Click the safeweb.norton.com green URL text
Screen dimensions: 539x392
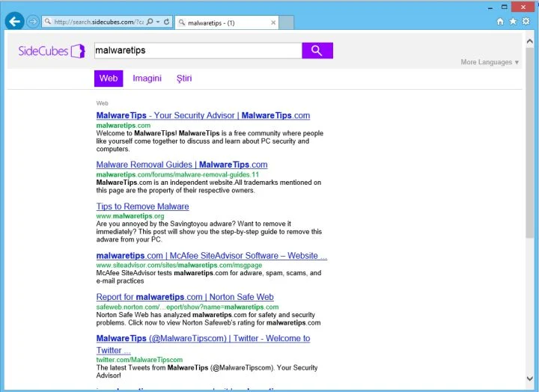pos(187,307)
